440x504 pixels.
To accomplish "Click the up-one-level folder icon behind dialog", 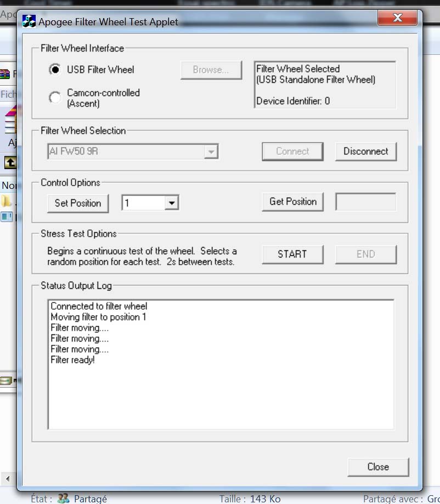I will point(10,163).
